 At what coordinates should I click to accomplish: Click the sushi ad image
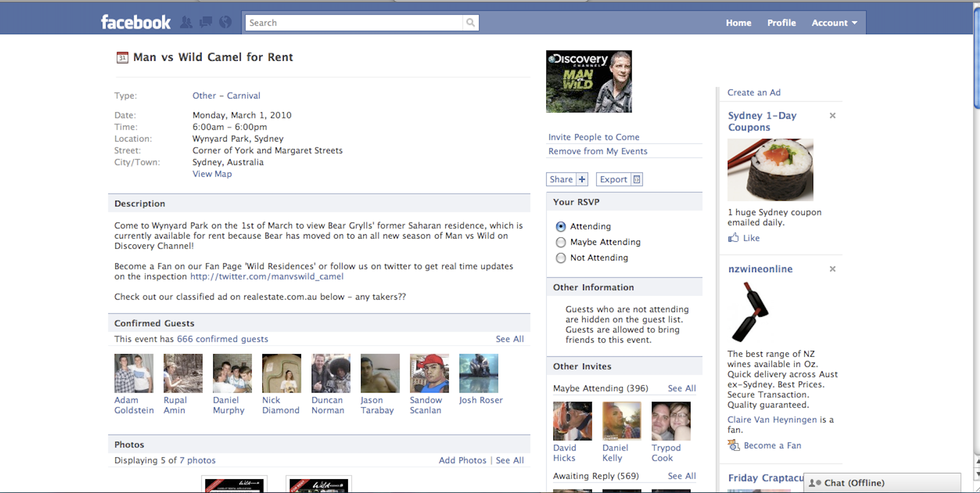[770, 170]
